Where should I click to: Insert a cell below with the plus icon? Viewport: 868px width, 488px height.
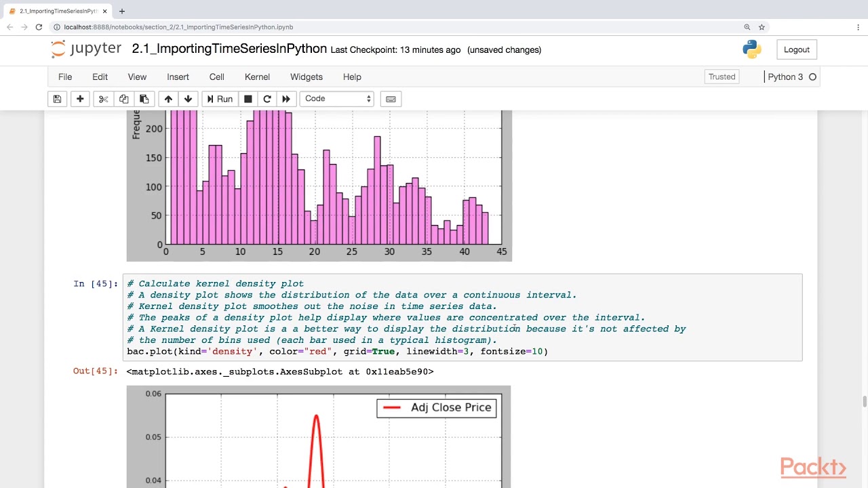point(80,99)
